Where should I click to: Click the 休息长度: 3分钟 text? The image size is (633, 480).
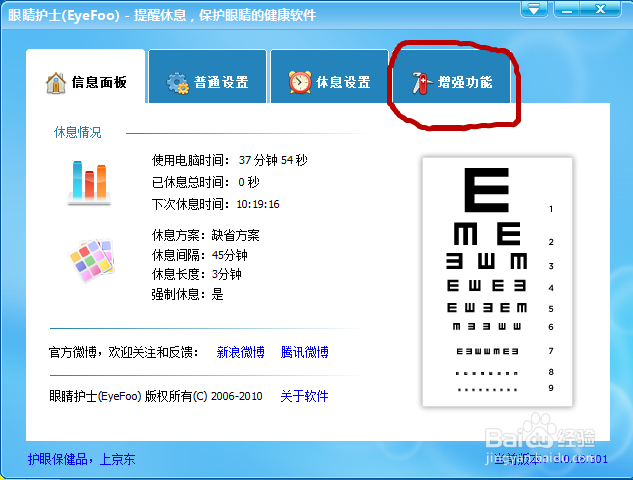coord(196,275)
